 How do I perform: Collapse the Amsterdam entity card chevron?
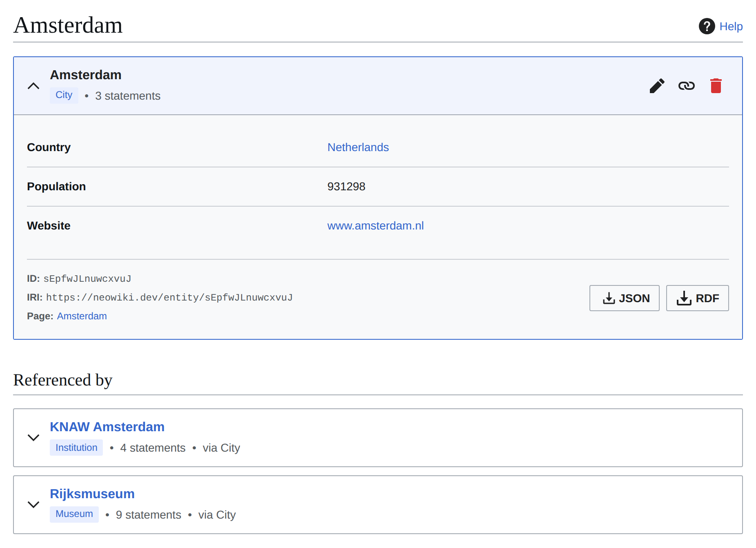point(33,86)
